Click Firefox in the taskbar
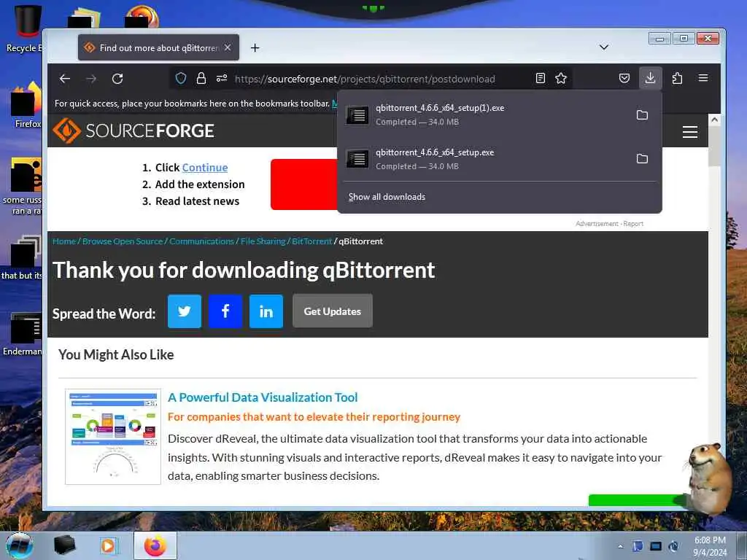The image size is (747, 560). coord(155,545)
